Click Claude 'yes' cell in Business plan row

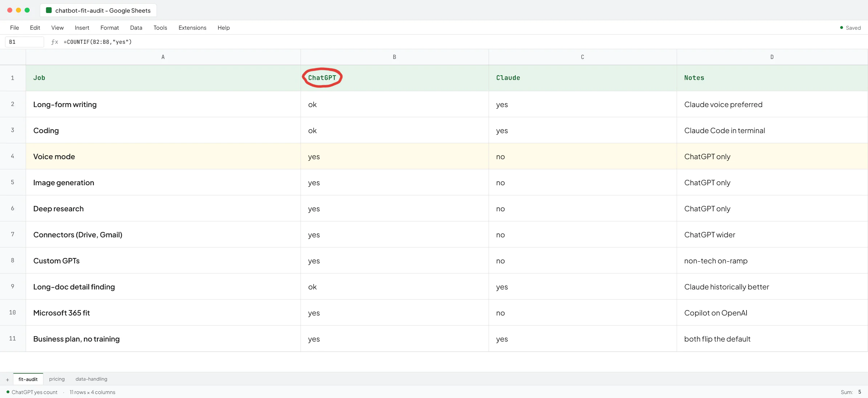(583, 339)
